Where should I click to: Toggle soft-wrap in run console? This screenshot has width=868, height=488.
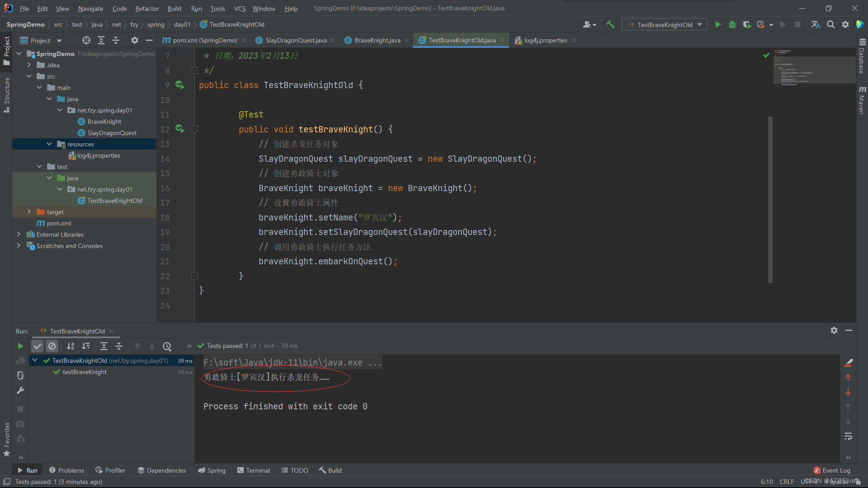pyautogui.click(x=848, y=436)
